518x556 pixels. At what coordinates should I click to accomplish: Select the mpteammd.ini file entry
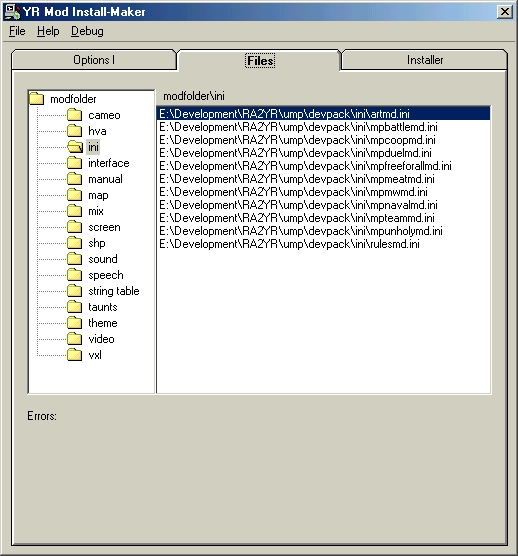(323, 218)
